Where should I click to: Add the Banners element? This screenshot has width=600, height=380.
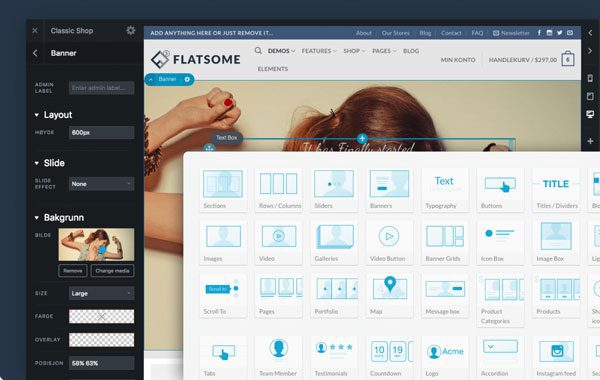click(x=390, y=189)
